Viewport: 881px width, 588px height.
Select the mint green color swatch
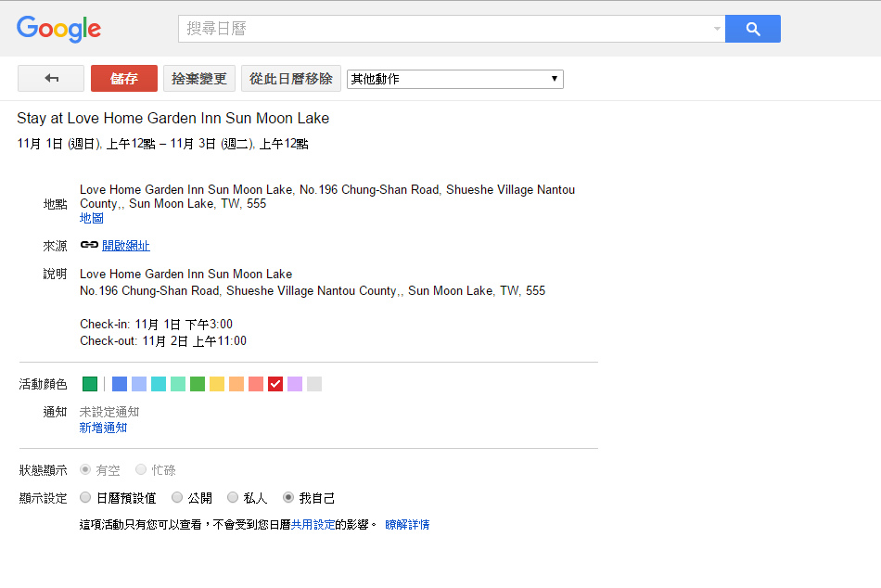point(178,384)
